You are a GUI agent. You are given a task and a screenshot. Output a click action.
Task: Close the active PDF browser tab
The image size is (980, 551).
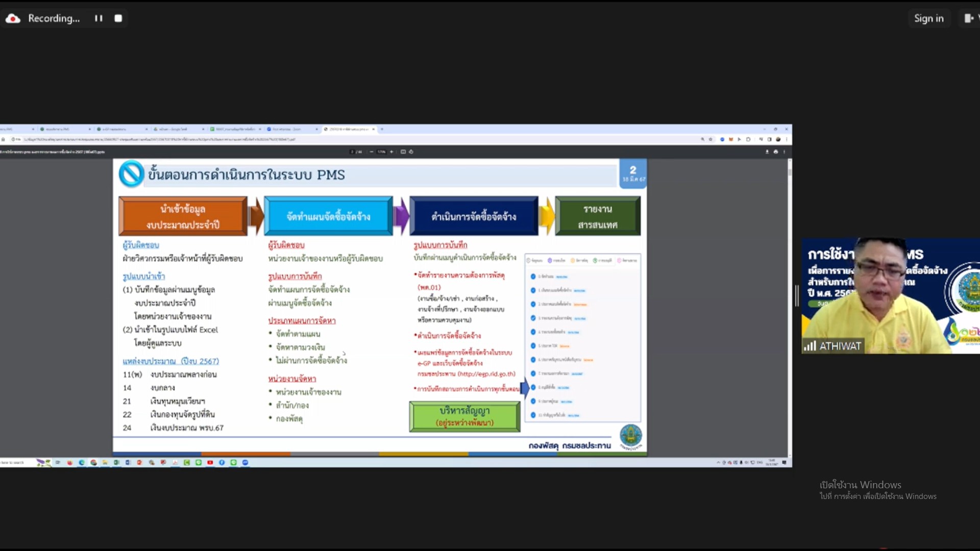[374, 129]
